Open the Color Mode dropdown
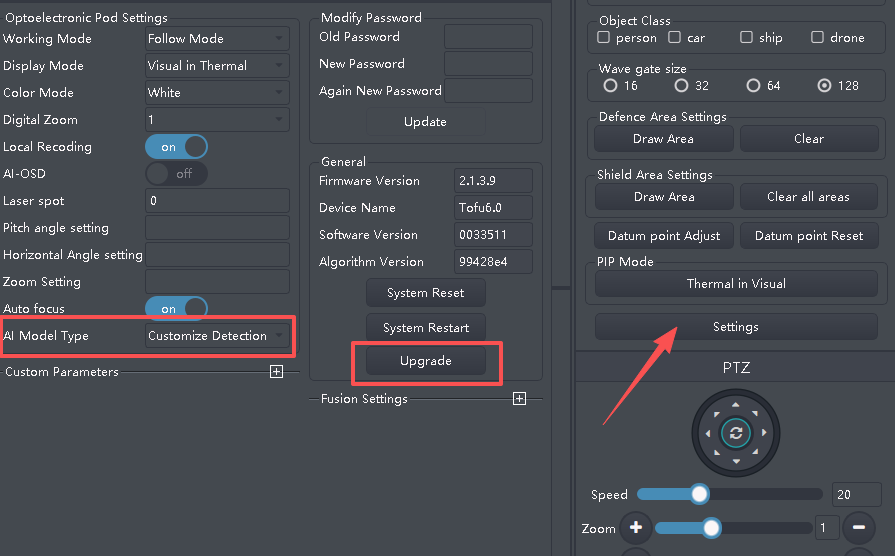The height and width of the screenshot is (556, 895). (217, 92)
